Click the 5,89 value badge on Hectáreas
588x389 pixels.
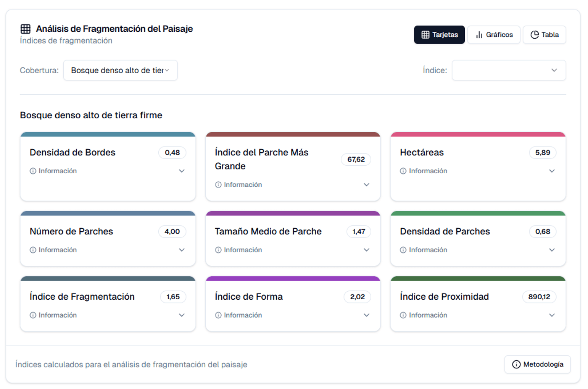[543, 153]
